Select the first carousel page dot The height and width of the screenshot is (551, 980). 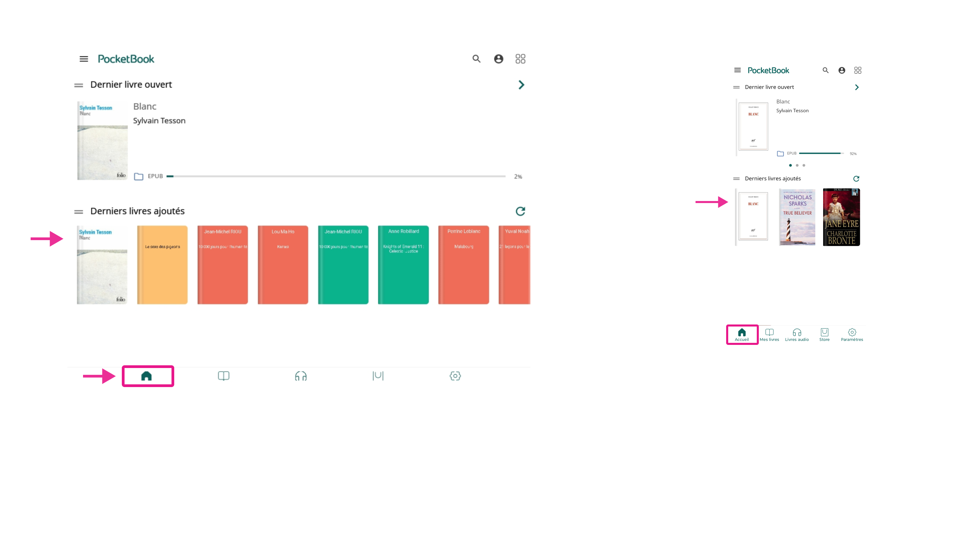[x=790, y=165]
